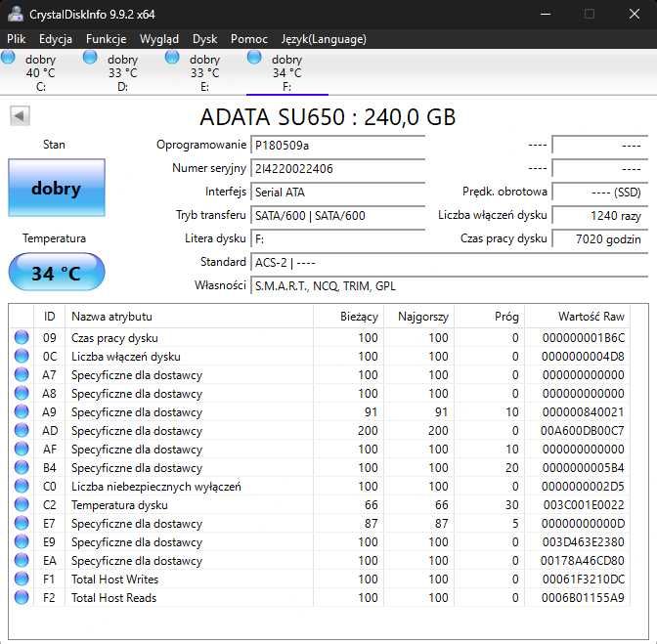Click the Standard field ACS-2
This screenshot has height=644, width=657.
[449, 263]
